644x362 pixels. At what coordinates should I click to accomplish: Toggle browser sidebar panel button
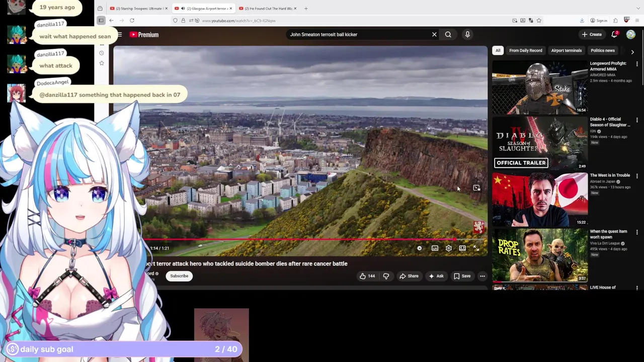tap(101, 21)
